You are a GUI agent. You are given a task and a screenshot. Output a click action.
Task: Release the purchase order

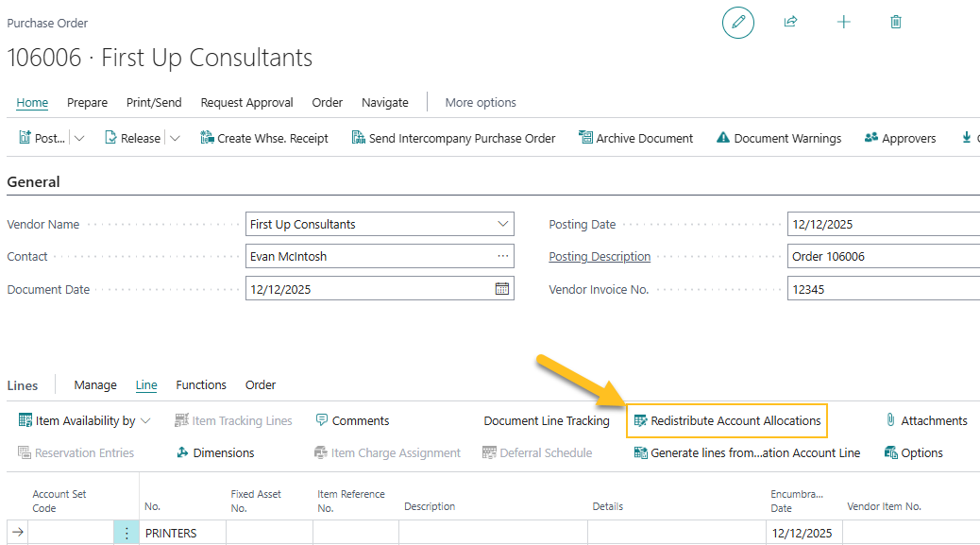pyautogui.click(x=132, y=137)
